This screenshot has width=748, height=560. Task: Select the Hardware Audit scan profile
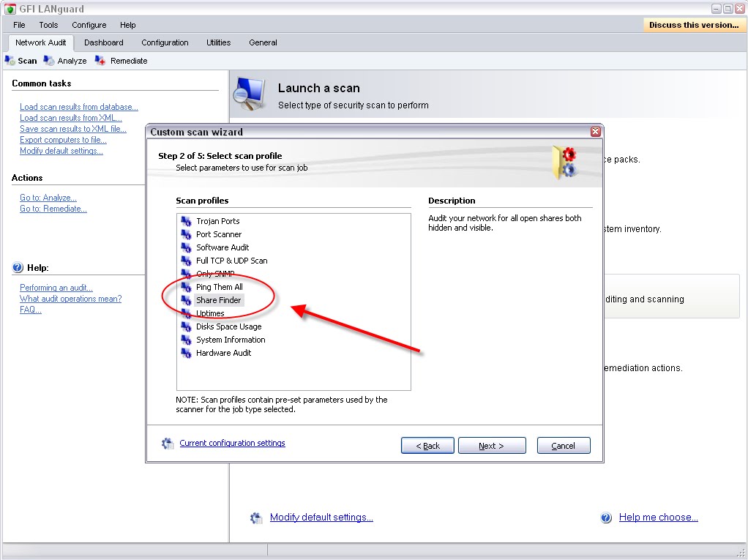[224, 353]
